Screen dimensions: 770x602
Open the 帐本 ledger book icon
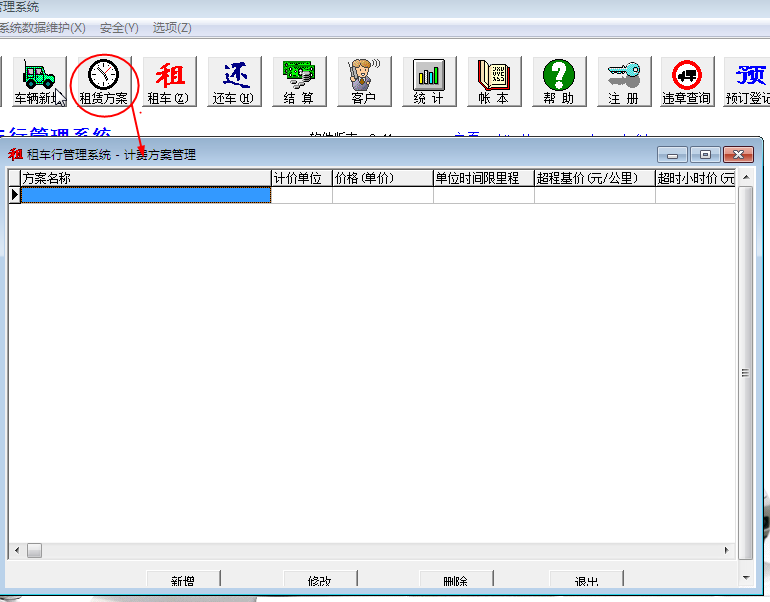[494, 81]
